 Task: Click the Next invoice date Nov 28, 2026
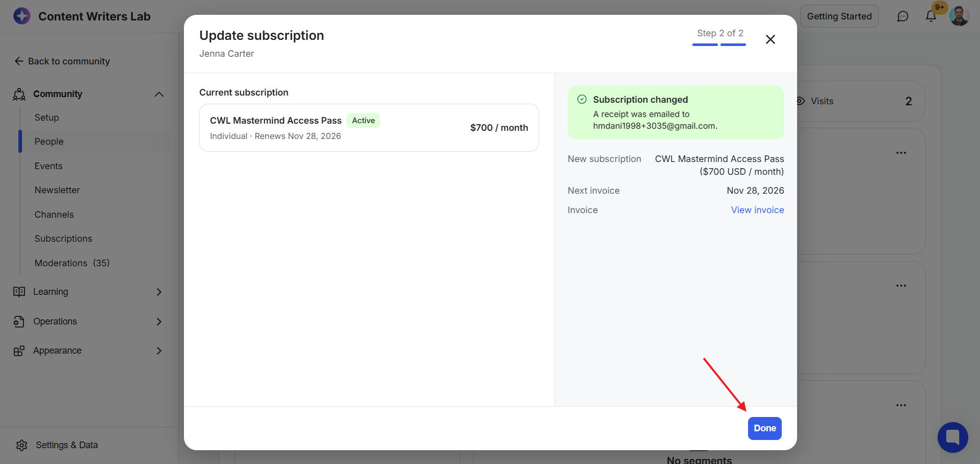[755, 191]
